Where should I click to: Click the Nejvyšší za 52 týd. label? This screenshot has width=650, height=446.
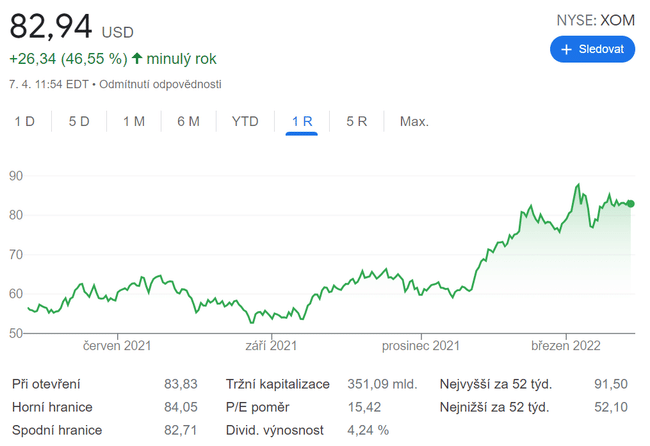[495, 384]
